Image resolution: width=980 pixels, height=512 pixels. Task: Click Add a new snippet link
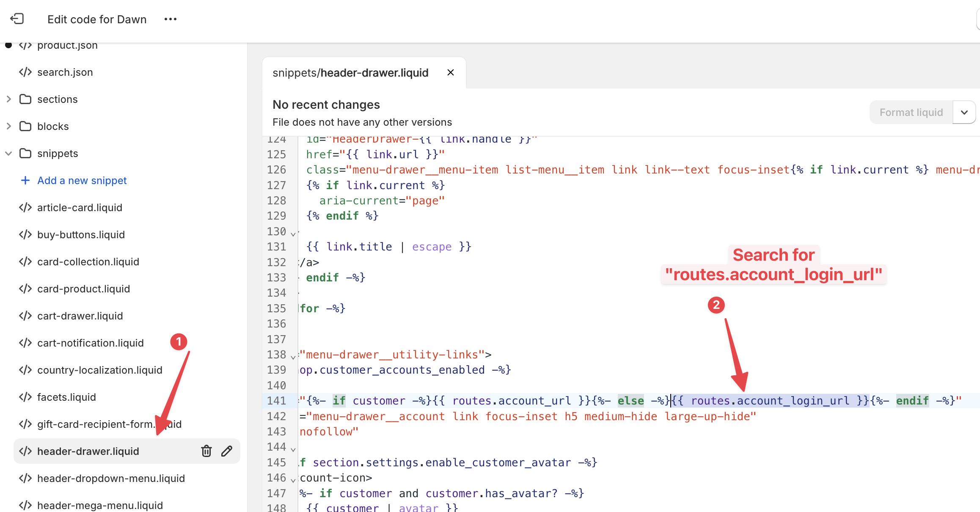tap(82, 180)
